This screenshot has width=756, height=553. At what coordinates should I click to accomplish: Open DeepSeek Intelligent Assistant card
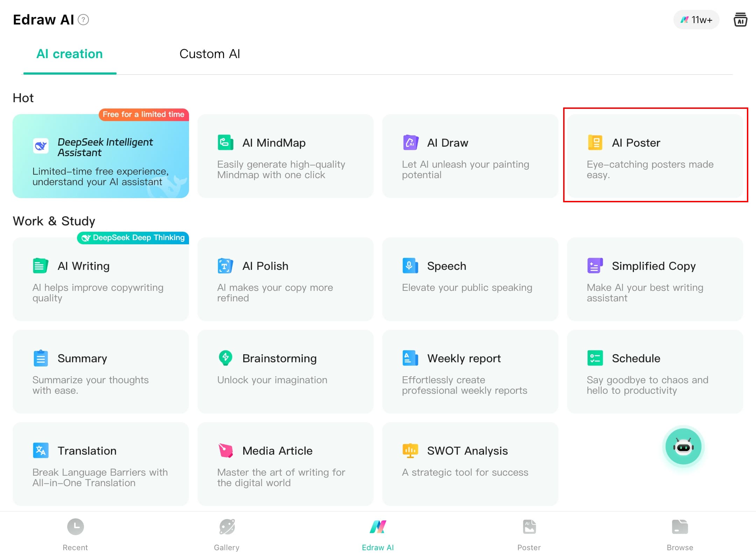[101, 156]
